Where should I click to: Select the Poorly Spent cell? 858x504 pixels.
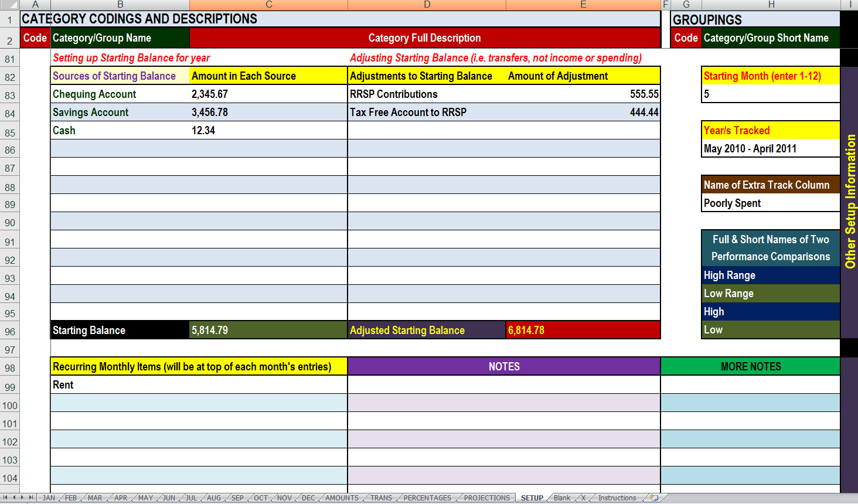point(770,203)
